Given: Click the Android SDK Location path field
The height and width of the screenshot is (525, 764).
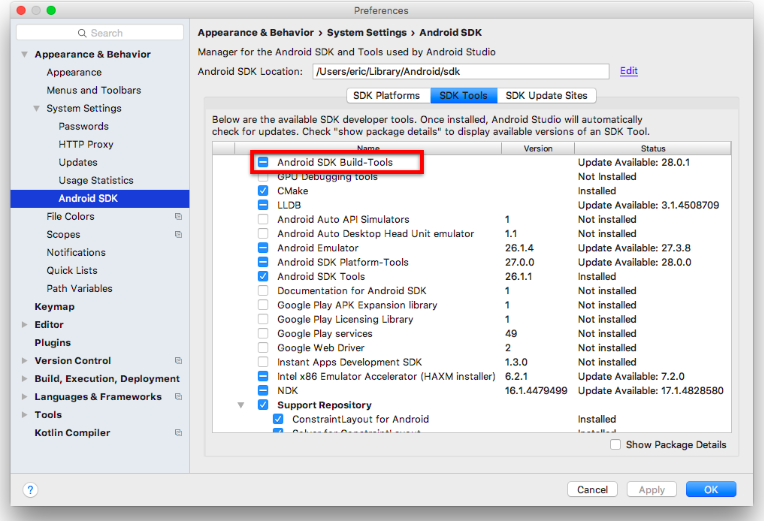Looking at the screenshot, I should (x=460, y=72).
